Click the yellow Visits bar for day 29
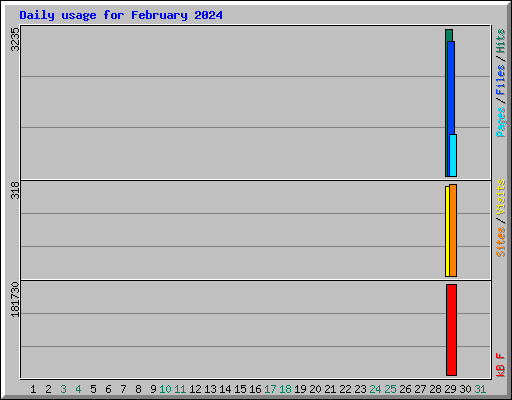Image resolution: width=512 pixels, height=400 pixels. [447, 231]
